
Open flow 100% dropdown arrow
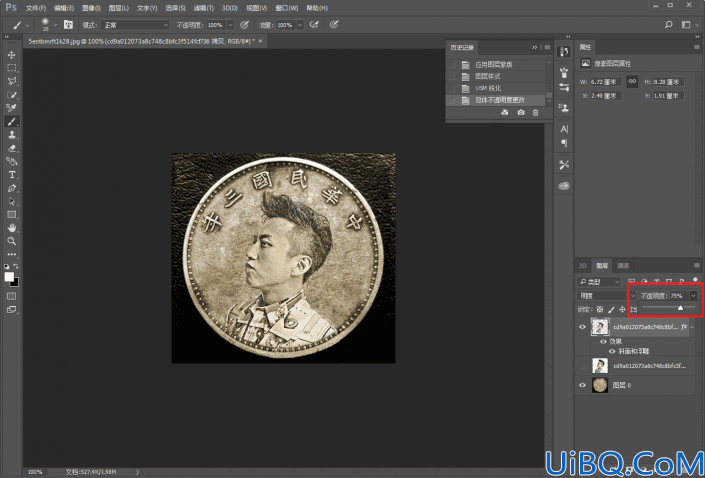300,25
